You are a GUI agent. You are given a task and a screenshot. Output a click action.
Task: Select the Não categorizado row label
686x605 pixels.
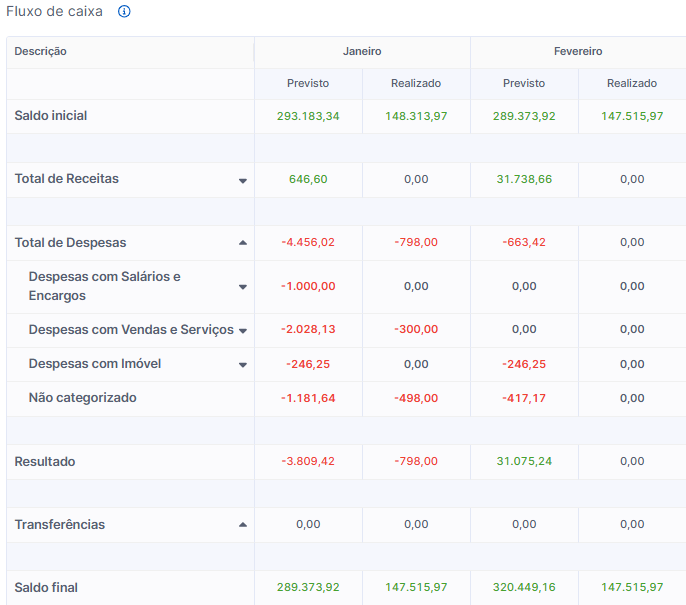tap(83, 398)
